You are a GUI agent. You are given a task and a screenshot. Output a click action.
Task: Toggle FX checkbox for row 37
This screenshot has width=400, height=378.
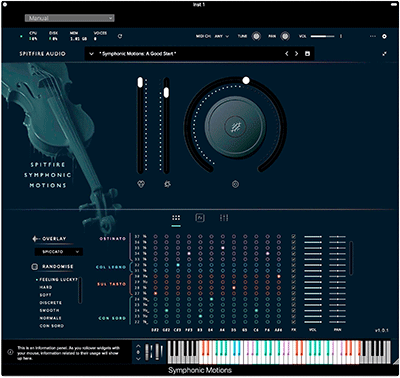[293, 237]
